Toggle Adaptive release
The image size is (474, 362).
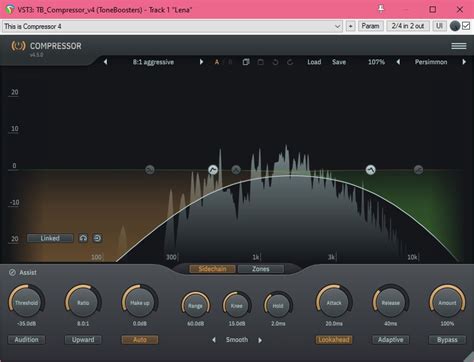coord(390,340)
